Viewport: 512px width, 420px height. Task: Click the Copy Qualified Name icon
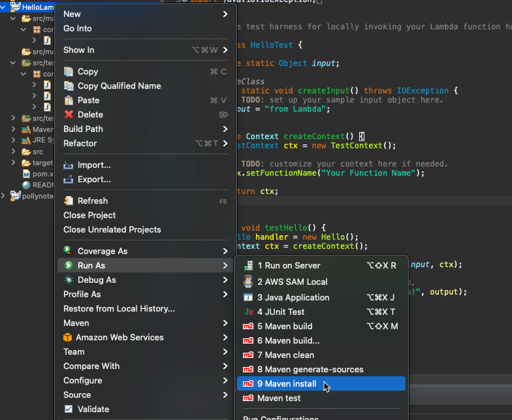pyautogui.click(x=69, y=86)
